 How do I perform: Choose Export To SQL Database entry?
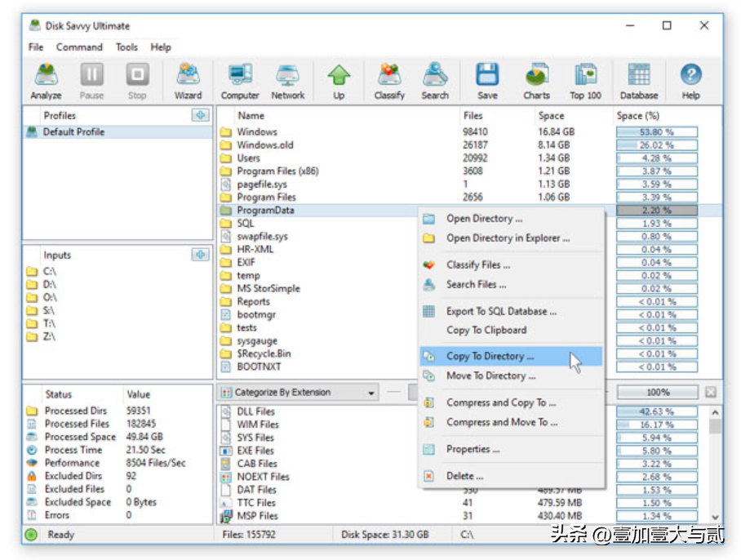coord(512,311)
